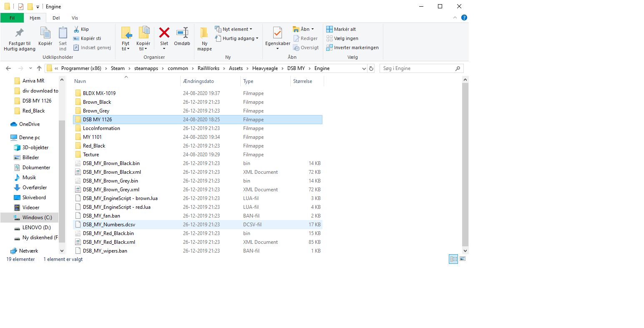Click the Klip scissors icon
Screen dimensions: 644x328
tap(77, 29)
